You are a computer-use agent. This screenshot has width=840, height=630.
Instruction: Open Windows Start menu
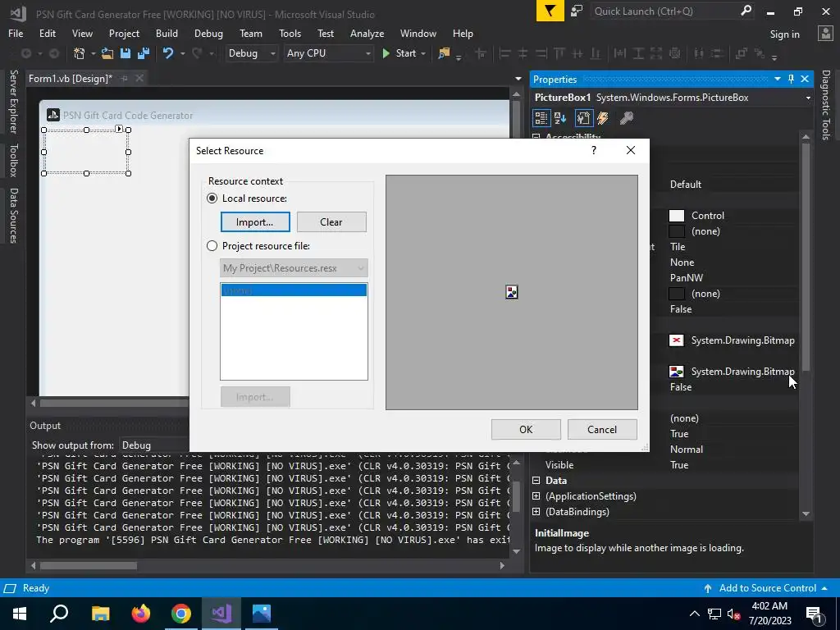click(x=20, y=614)
